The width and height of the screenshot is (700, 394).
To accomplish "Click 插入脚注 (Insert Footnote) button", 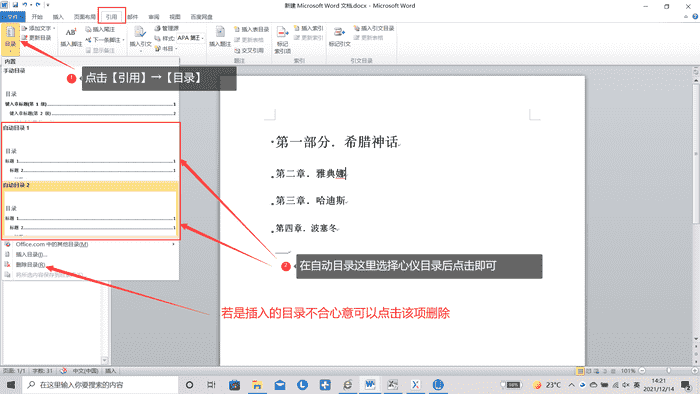I will 71,37.
